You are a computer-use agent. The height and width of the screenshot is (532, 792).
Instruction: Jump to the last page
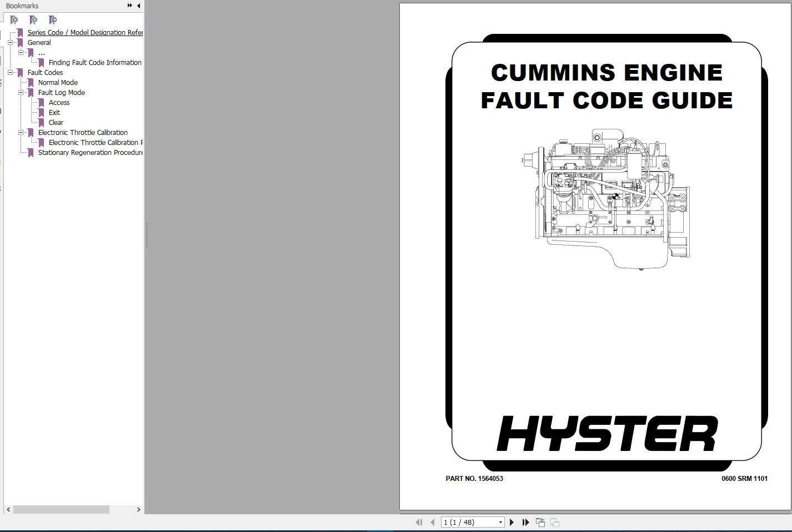click(525, 522)
